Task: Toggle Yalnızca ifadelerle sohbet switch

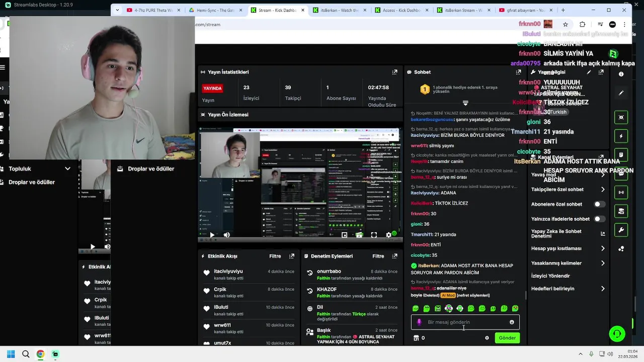Action: pos(599,219)
